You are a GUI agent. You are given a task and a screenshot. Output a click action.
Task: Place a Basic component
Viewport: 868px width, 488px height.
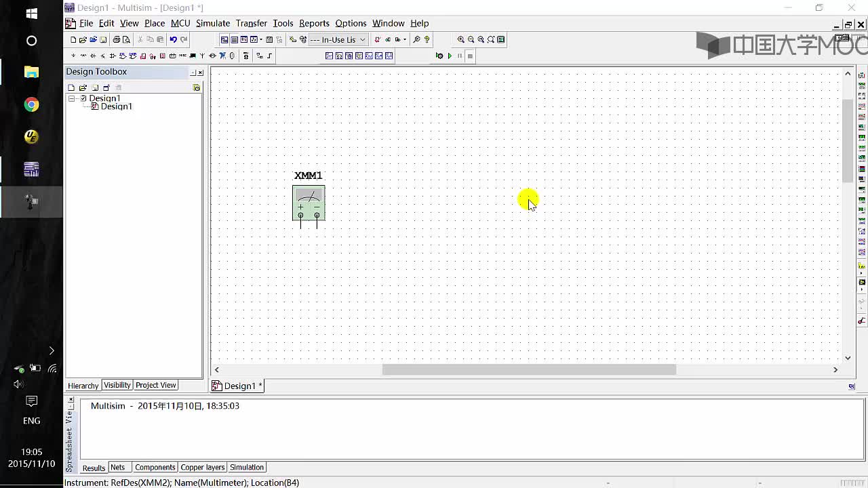pyautogui.click(x=83, y=56)
